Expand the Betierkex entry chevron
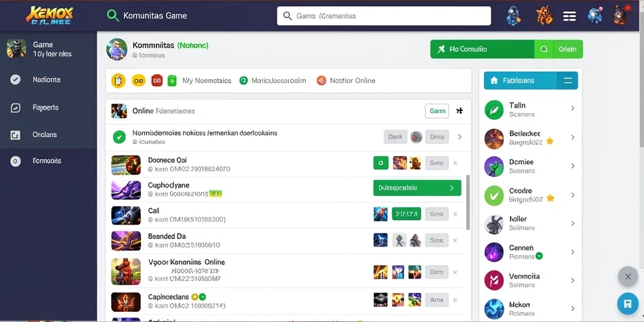 pyautogui.click(x=572, y=138)
